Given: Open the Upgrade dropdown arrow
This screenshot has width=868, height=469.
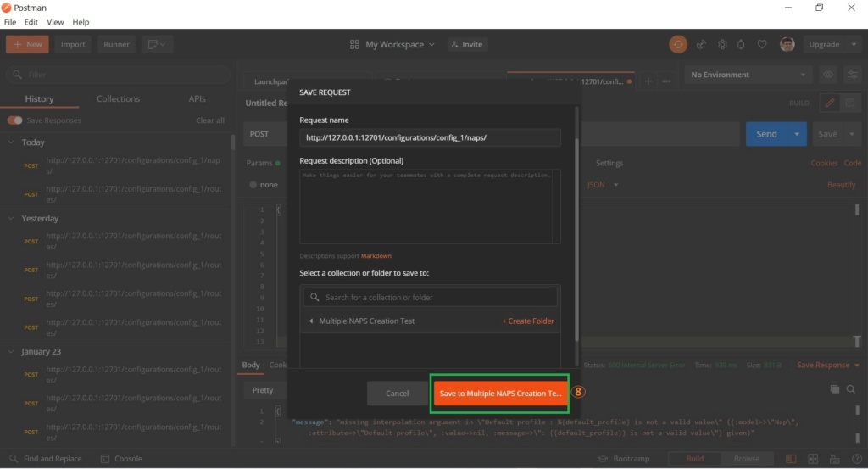Looking at the screenshot, I should [854, 44].
